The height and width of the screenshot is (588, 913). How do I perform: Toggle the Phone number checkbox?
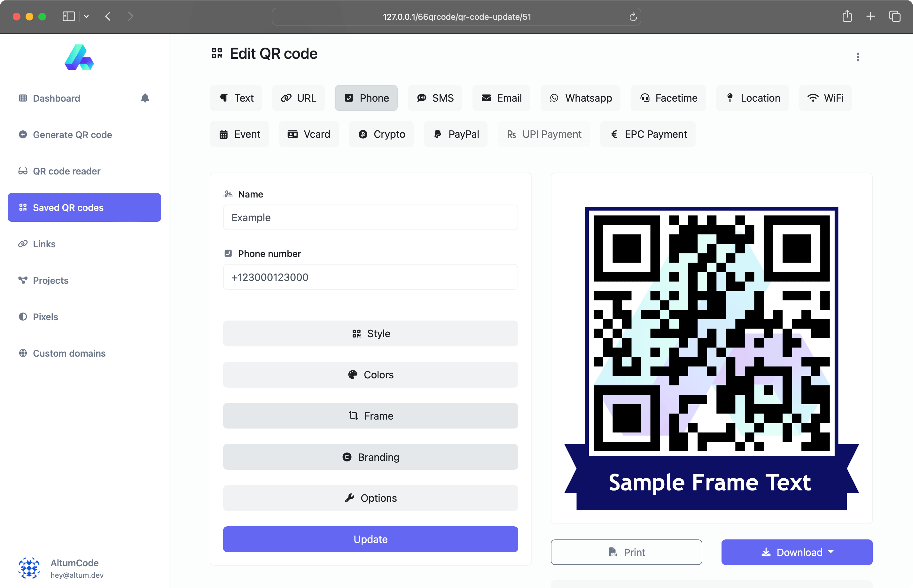pos(228,253)
